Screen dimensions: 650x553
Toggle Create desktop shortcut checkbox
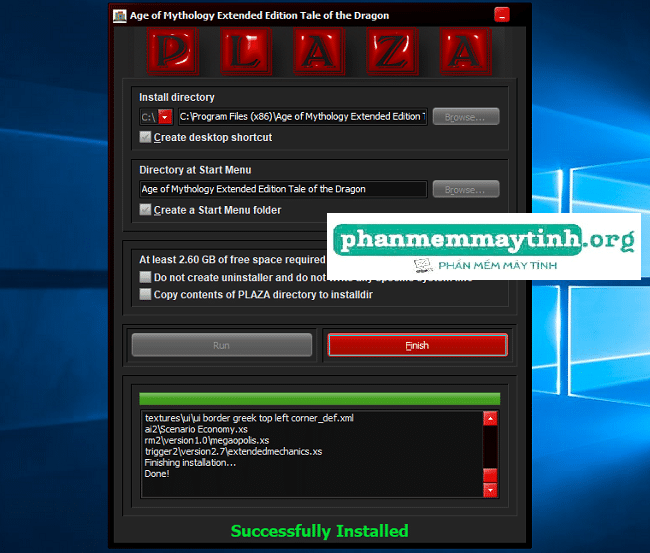pos(146,137)
